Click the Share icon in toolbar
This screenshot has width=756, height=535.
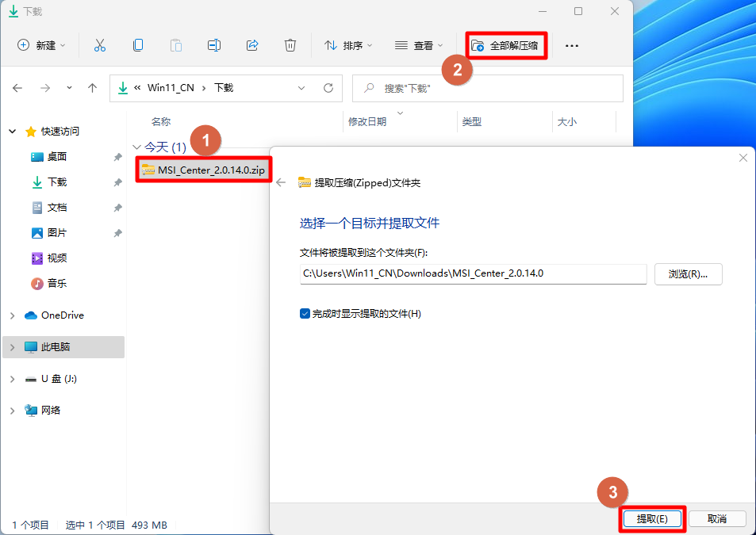pos(252,45)
